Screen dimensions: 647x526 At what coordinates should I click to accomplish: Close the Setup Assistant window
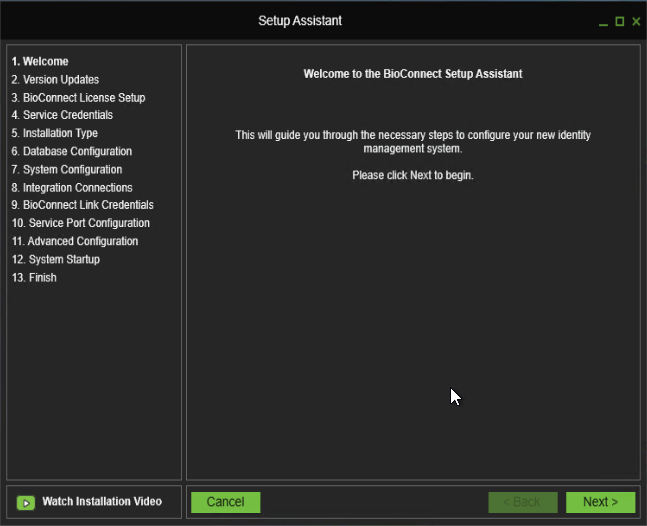636,21
